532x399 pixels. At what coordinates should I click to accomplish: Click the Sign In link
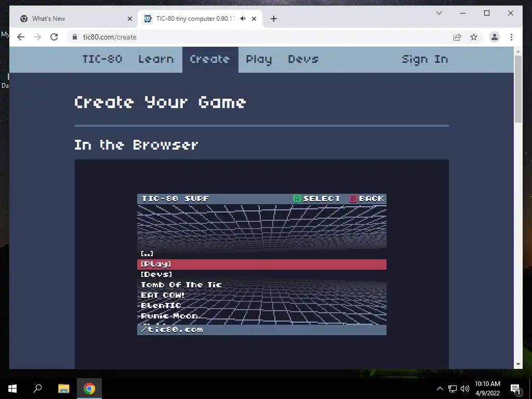click(425, 60)
